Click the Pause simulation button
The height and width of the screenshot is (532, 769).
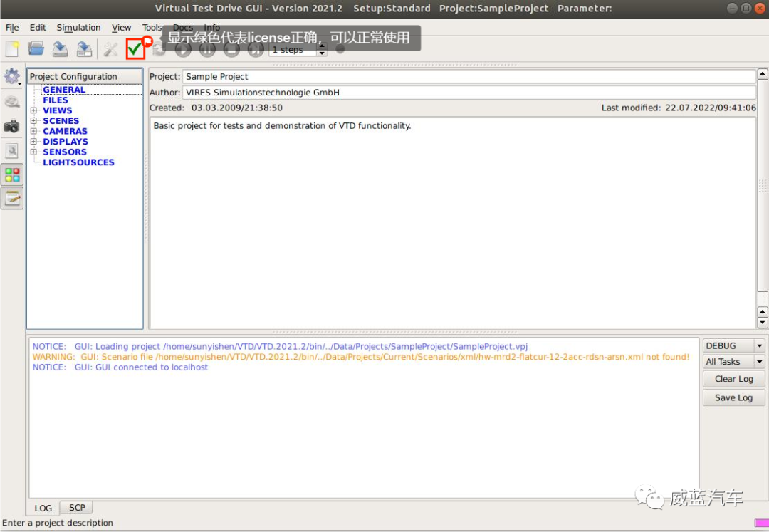coord(207,49)
